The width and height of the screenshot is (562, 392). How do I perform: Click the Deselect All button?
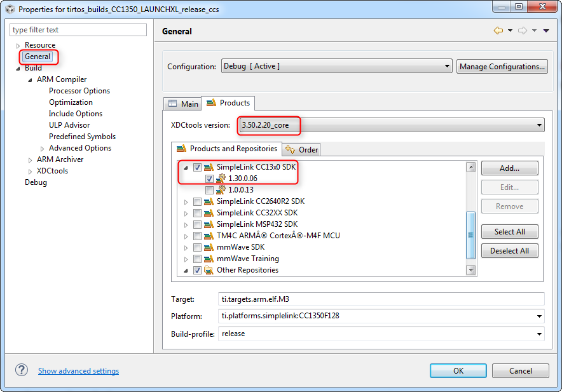[509, 250]
